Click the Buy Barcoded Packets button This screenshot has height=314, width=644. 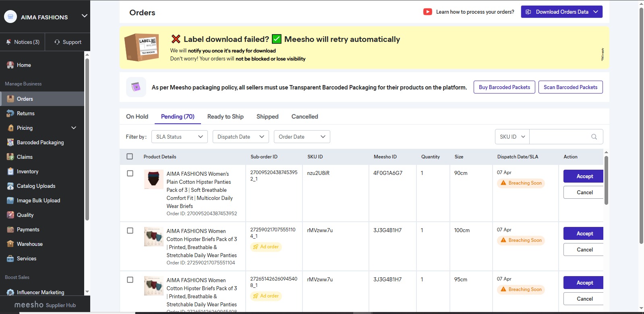click(504, 87)
